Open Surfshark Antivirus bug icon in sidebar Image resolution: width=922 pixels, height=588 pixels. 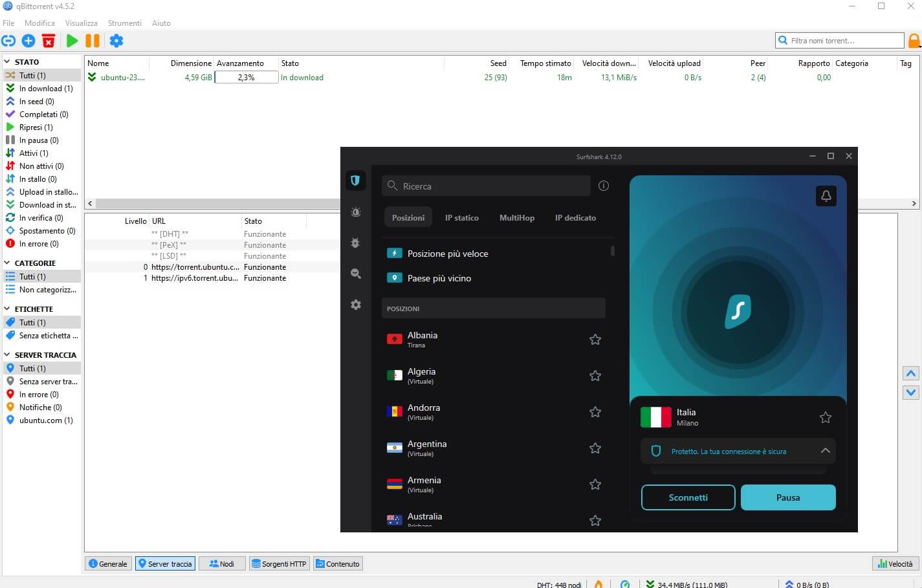click(355, 243)
